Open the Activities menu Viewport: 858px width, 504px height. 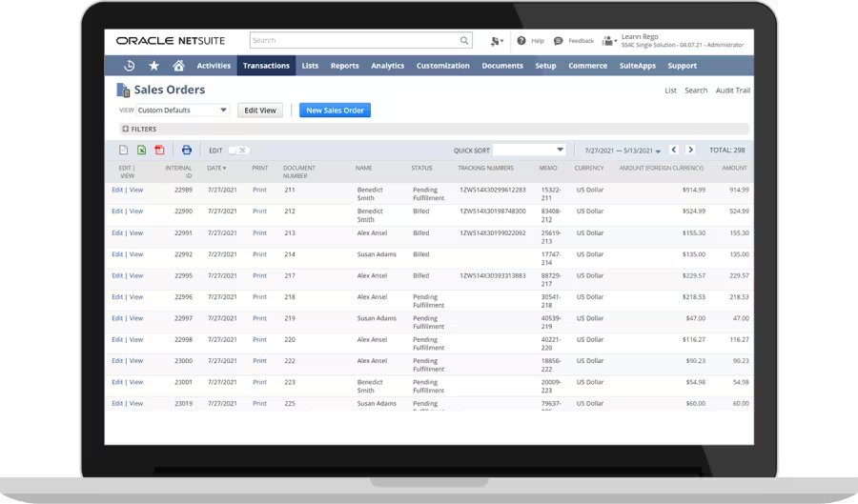click(214, 66)
